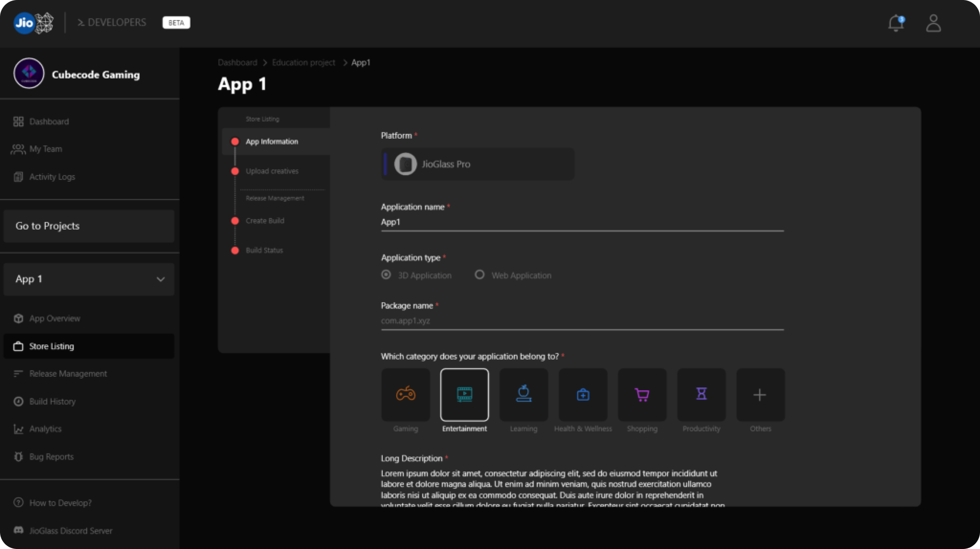Select the App Information step
Viewport: 980px width, 549px height.
[x=276, y=142]
